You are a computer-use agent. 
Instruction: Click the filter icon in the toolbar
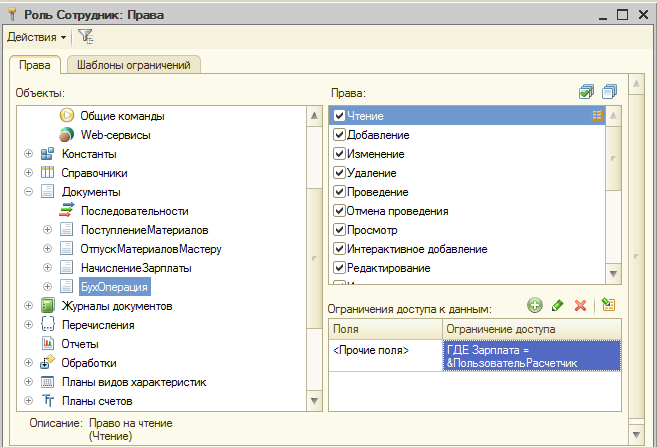(x=86, y=36)
